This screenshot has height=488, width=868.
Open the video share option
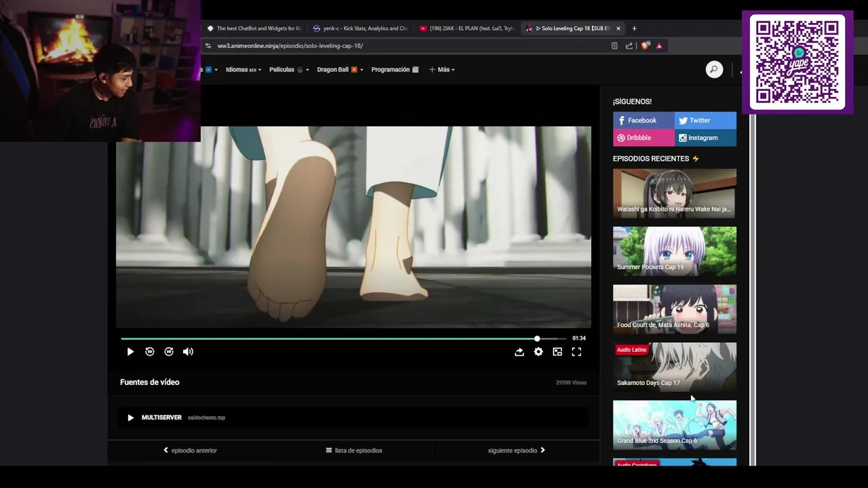click(x=519, y=352)
